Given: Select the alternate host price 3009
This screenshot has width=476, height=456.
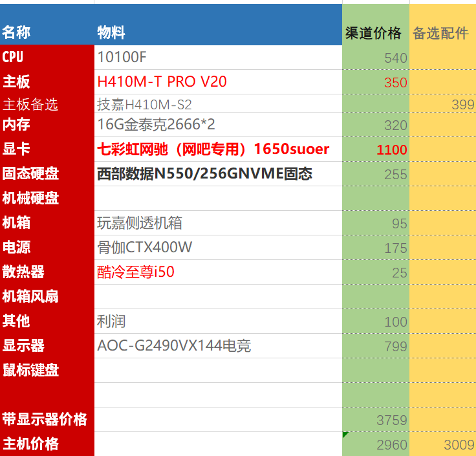Looking at the screenshot, I should tap(442, 444).
